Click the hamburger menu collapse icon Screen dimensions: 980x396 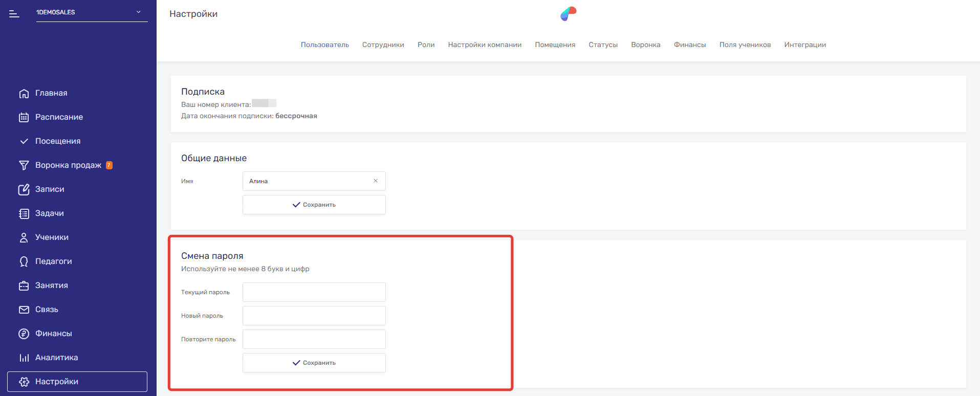(14, 14)
